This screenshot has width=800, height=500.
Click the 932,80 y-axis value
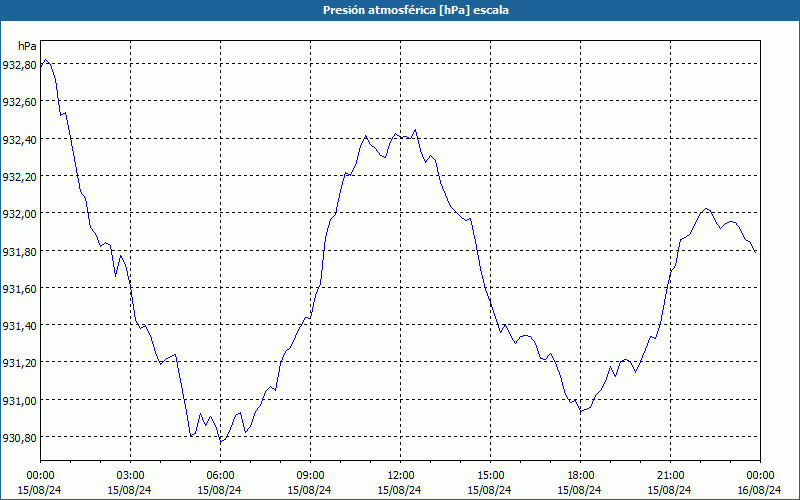tap(19, 65)
